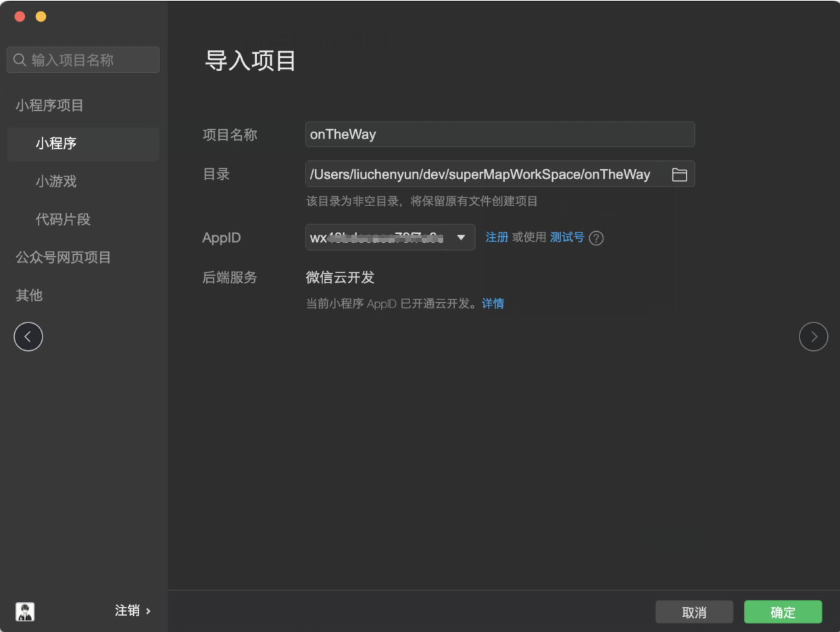The image size is (840, 632).
Task: Click the 项目名称 field containing onTheWay
Action: [x=499, y=135]
